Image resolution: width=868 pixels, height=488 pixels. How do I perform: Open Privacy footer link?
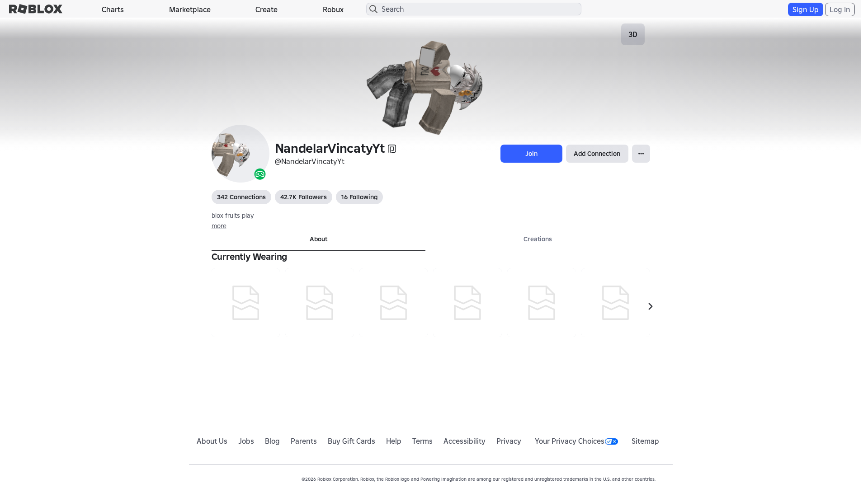(x=509, y=441)
